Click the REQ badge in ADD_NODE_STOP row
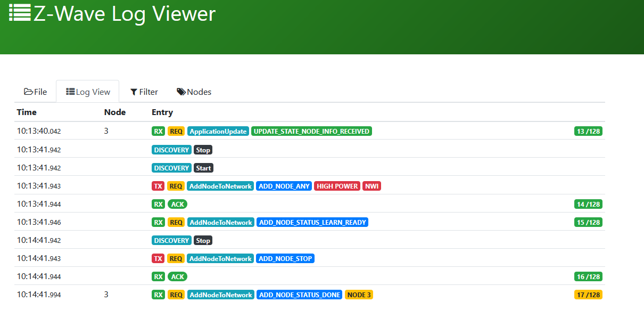644x318 pixels. click(176, 259)
